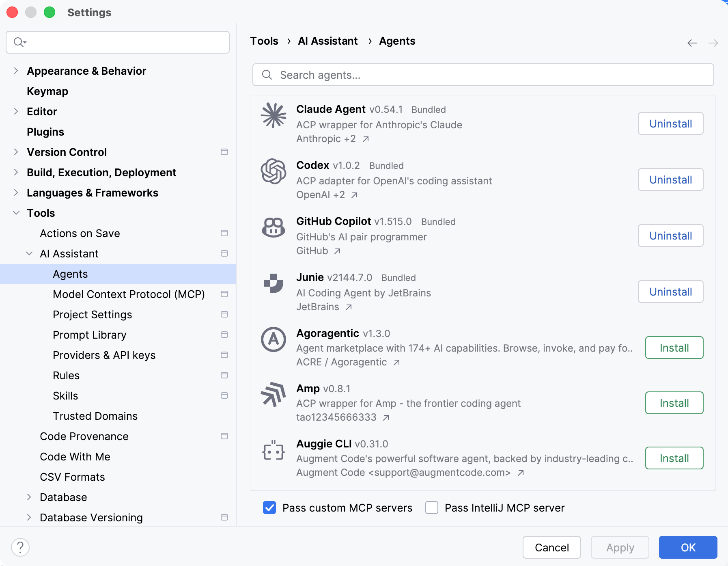Uninstall the Codex agent
Viewport: 728px width, 566px height.
(670, 179)
